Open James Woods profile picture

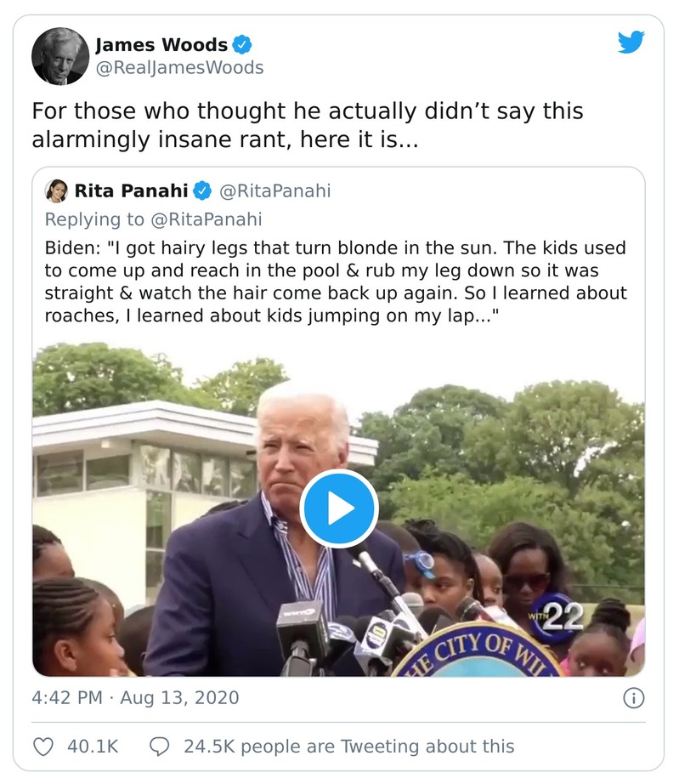tap(60, 56)
